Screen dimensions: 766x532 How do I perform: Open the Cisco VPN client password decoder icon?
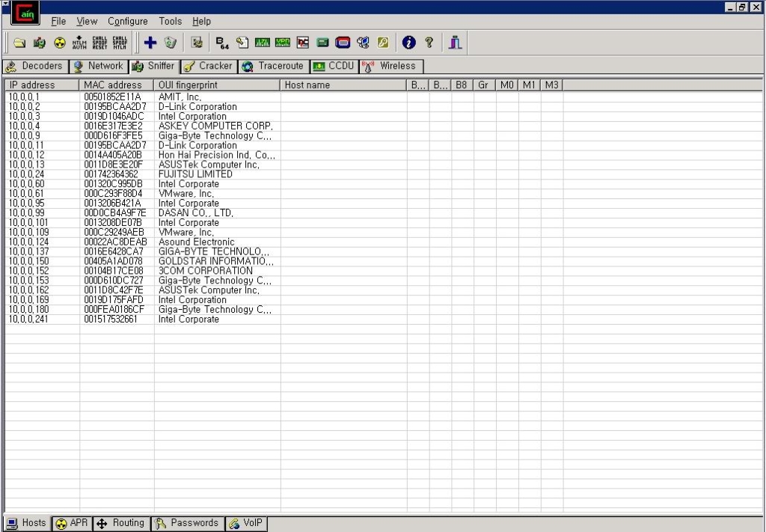click(x=282, y=43)
